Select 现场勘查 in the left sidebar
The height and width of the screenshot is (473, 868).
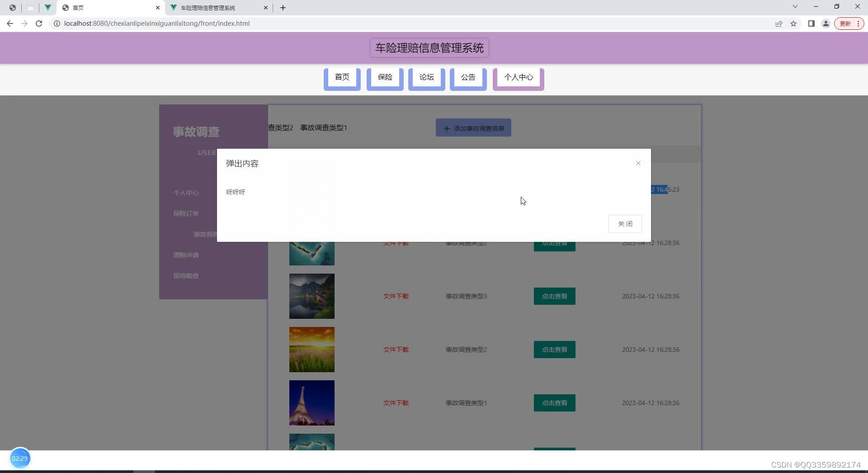[x=186, y=276]
